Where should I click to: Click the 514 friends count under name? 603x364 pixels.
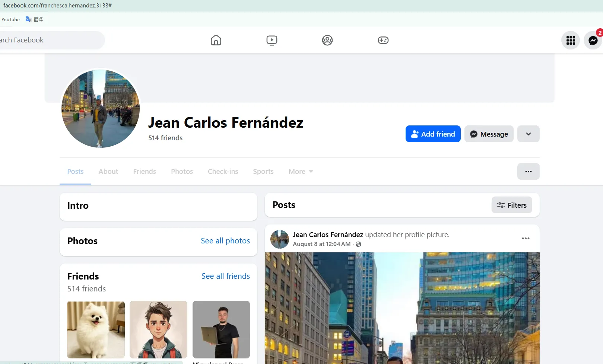pos(165,138)
